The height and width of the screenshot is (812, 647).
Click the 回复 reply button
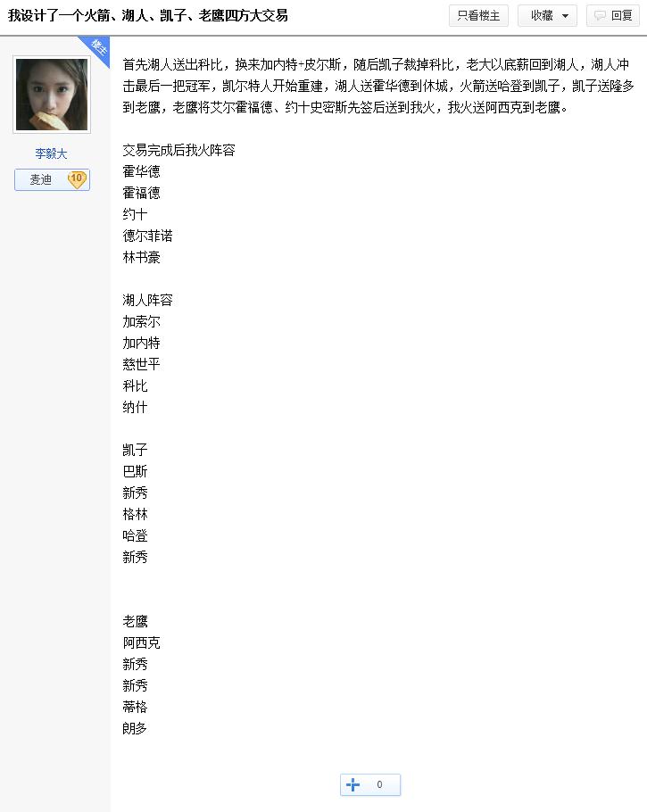point(613,15)
